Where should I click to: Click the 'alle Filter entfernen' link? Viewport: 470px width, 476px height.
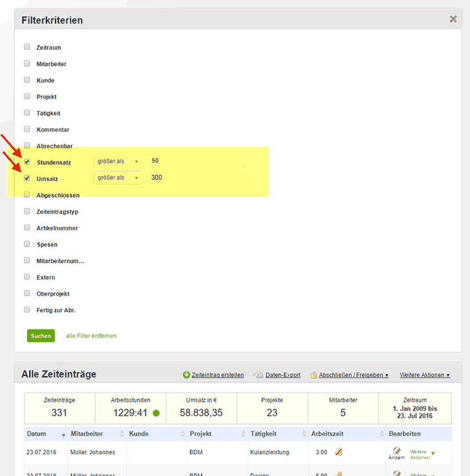pyautogui.click(x=92, y=336)
